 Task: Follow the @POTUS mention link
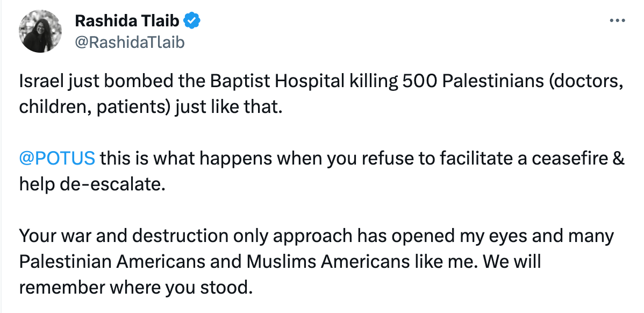57,159
